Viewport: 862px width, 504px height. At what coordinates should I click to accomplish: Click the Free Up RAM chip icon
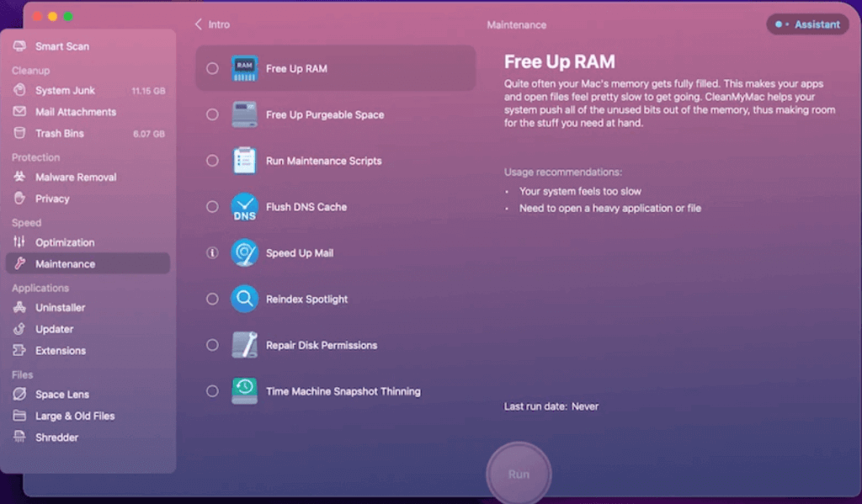245,68
